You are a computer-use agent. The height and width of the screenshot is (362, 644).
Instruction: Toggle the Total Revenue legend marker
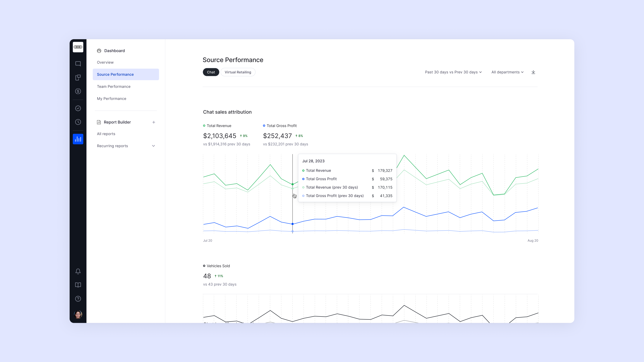coord(204,126)
